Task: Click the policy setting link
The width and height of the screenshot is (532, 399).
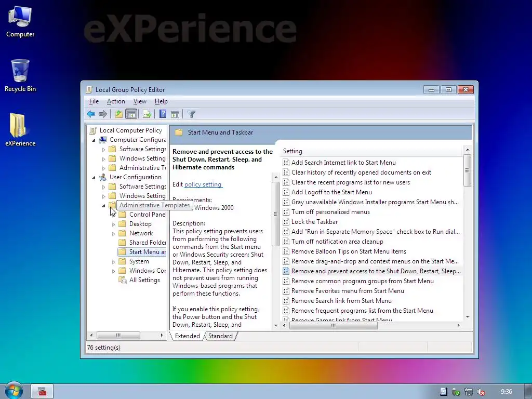Action: [203, 184]
